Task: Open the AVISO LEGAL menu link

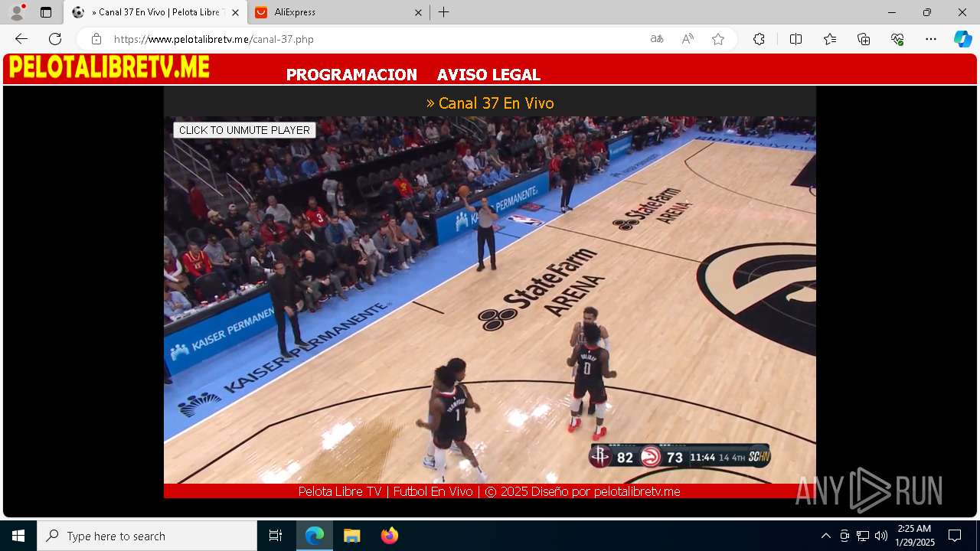Action: pos(488,75)
